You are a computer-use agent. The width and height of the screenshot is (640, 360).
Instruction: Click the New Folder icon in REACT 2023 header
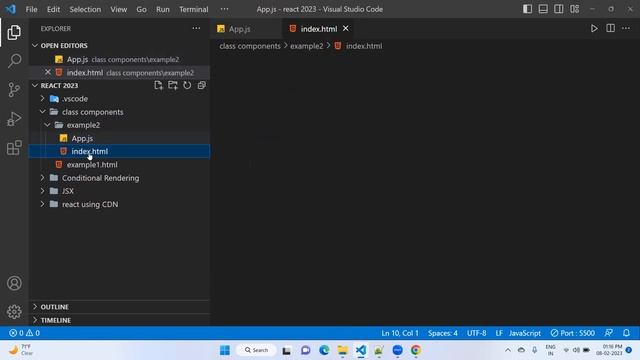(173, 85)
